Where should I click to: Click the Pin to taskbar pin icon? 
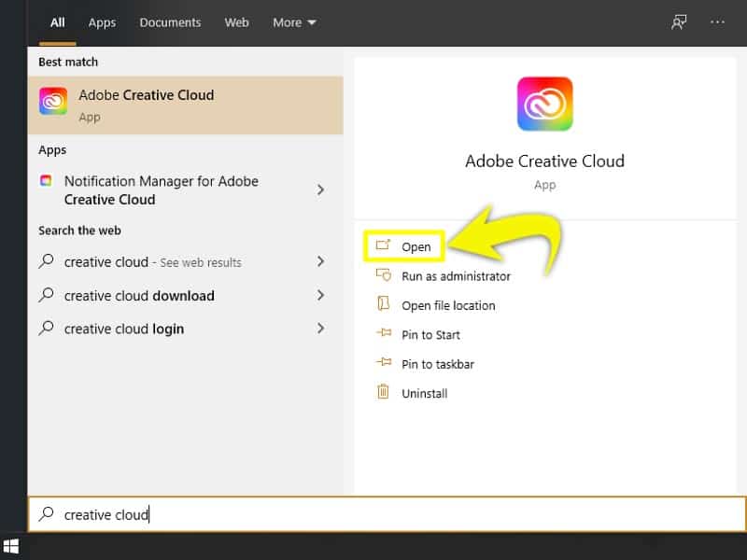(384, 362)
